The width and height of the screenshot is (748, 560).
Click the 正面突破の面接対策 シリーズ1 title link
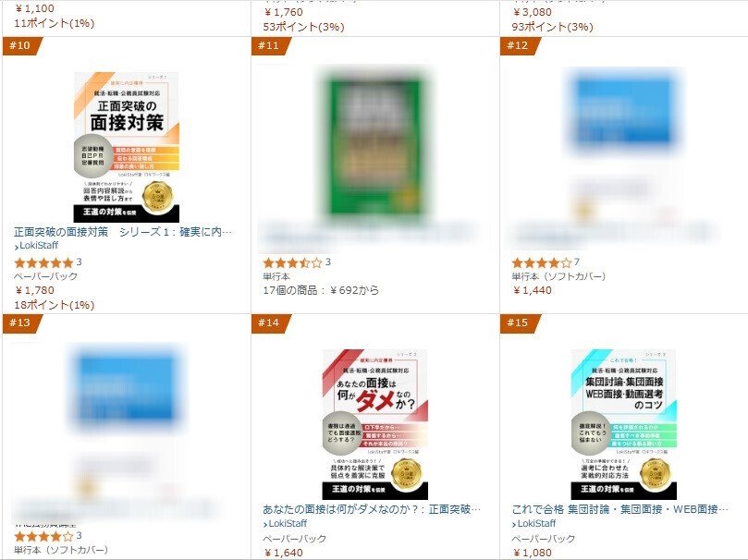tap(123, 232)
